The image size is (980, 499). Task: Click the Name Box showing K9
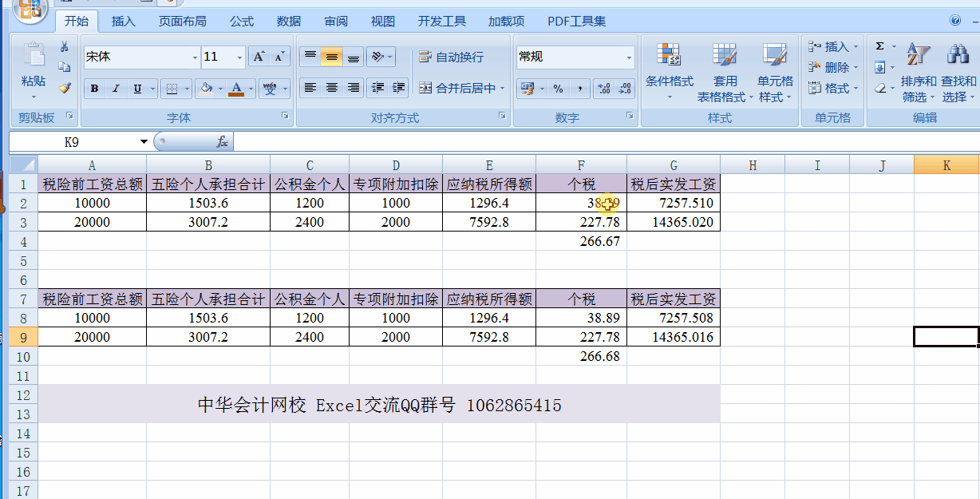pyautogui.click(x=72, y=142)
